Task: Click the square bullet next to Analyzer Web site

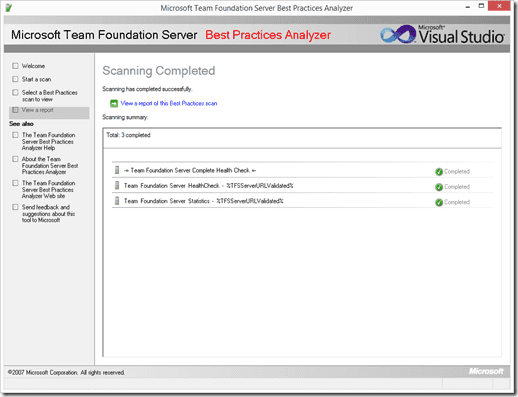Action: click(15, 183)
